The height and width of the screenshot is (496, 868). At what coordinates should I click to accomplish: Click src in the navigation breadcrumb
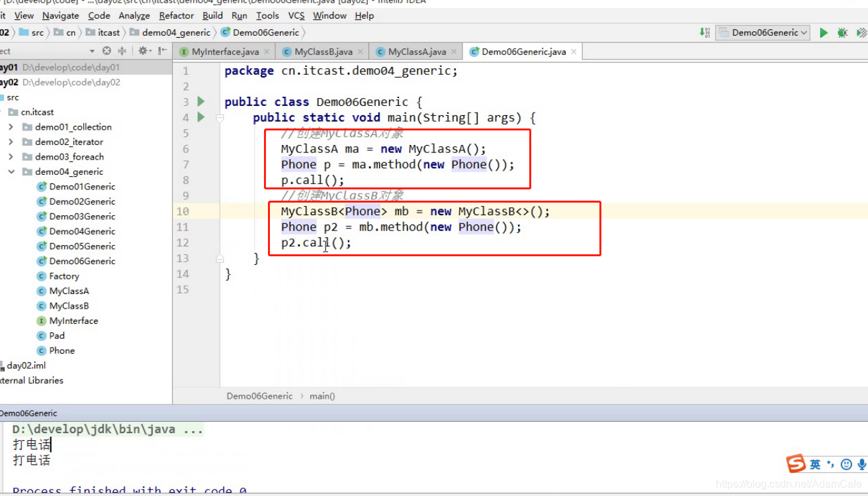[32, 32]
